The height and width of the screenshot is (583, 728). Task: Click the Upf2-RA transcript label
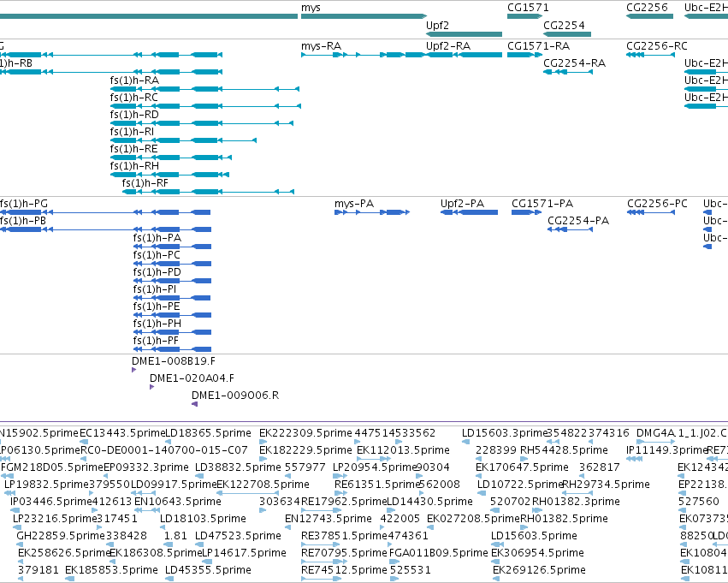(x=448, y=46)
